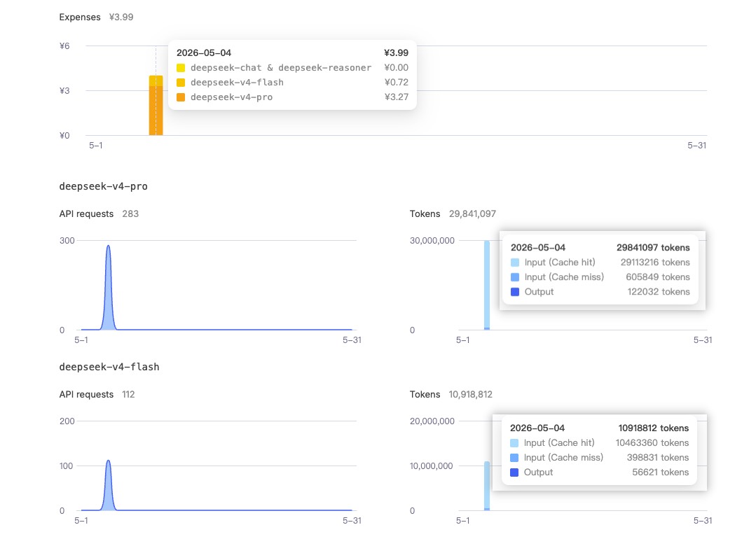Click the Cache miss value 605849 tokens

coord(658,277)
